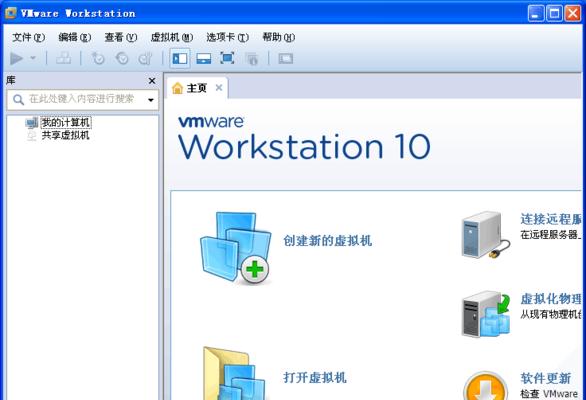Screen dimensions: 586x400
Task: Maximize the VMware Workstation window
Action: pyautogui.click(x=554, y=13)
